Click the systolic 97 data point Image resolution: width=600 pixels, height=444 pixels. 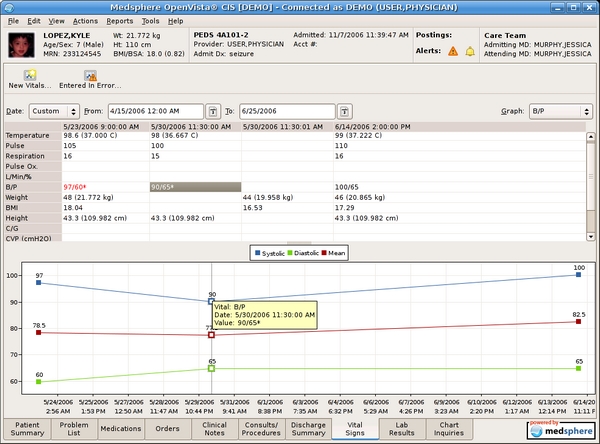[x=38, y=282]
